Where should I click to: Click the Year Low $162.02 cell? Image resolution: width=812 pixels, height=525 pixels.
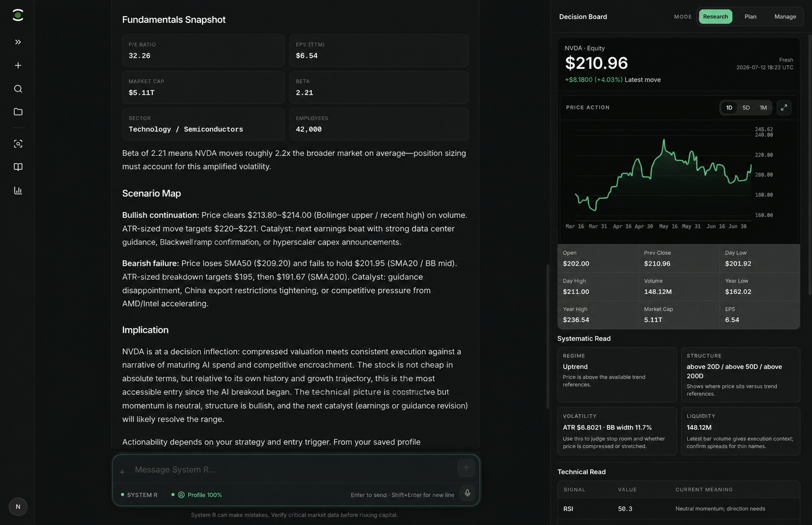(x=759, y=287)
